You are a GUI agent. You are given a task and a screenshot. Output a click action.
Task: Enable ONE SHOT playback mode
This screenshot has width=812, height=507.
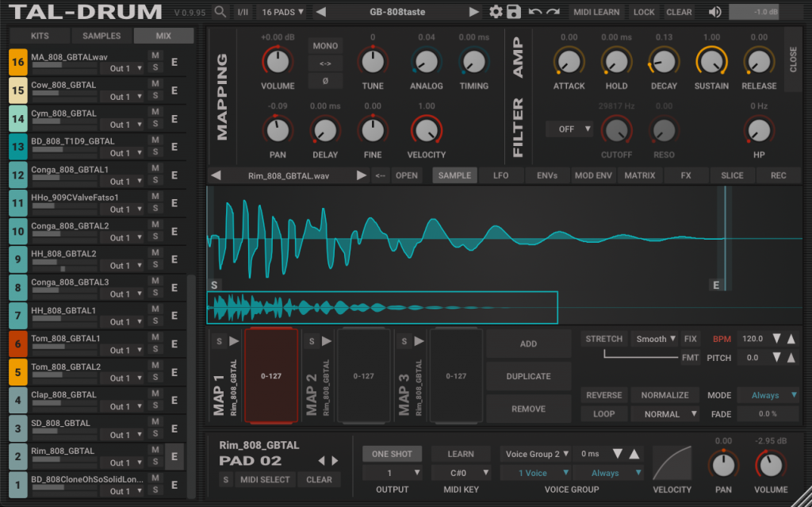coord(392,454)
